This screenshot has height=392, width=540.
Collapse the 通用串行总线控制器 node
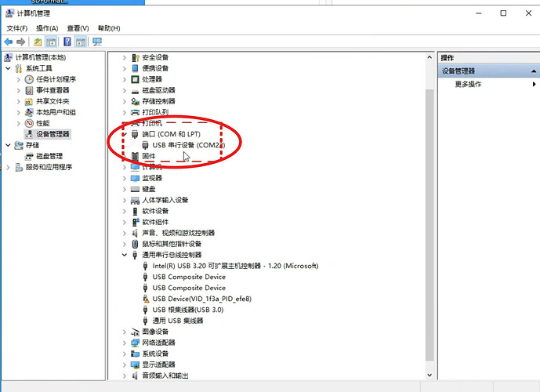125,255
